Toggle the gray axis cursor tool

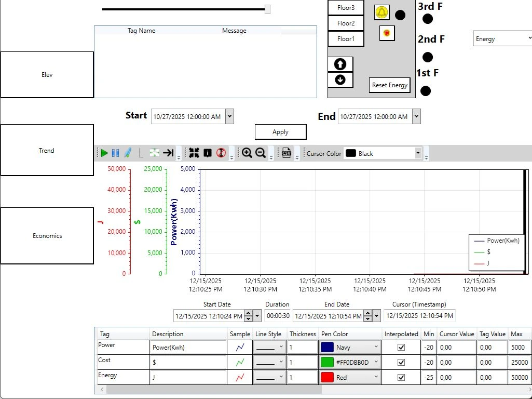(141, 153)
